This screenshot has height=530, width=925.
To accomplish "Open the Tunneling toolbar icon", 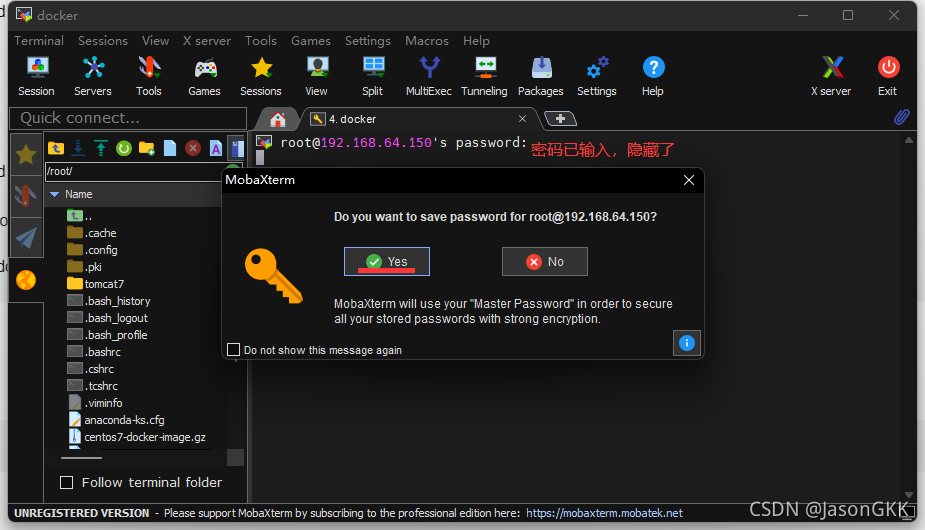I will pyautogui.click(x=484, y=76).
